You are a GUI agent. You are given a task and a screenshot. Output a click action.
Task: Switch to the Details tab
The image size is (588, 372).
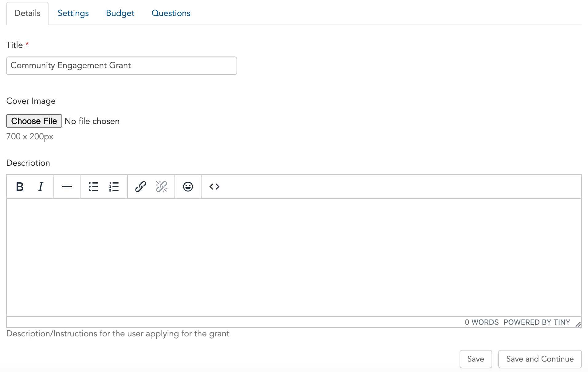click(27, 13)
